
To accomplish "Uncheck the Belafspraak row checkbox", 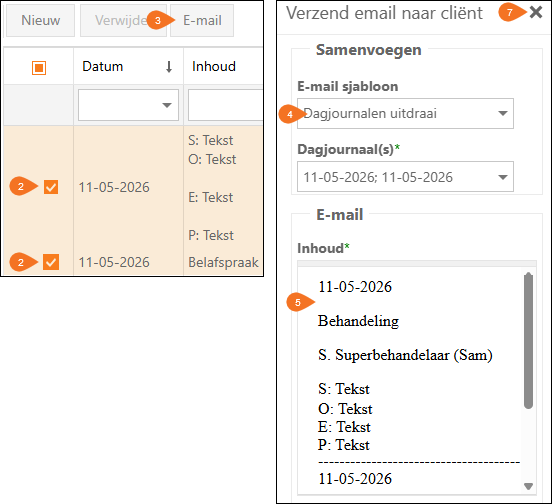I will tap(51, 262).
